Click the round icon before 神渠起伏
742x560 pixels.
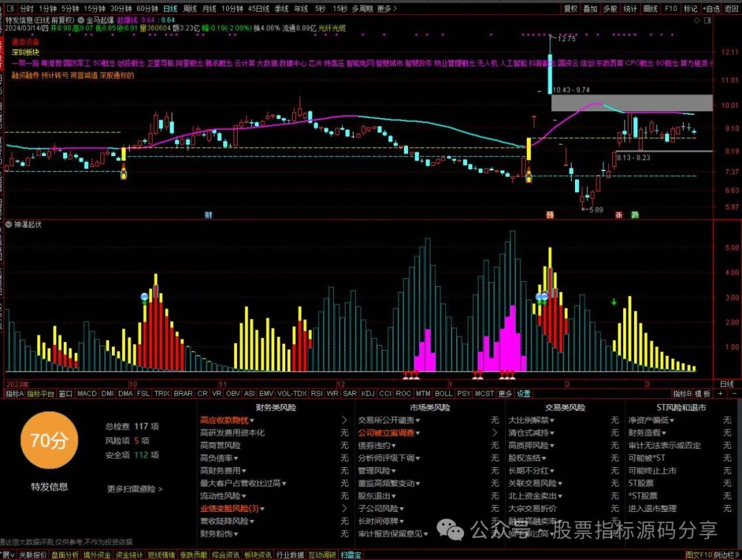click(x=8, y=225)
